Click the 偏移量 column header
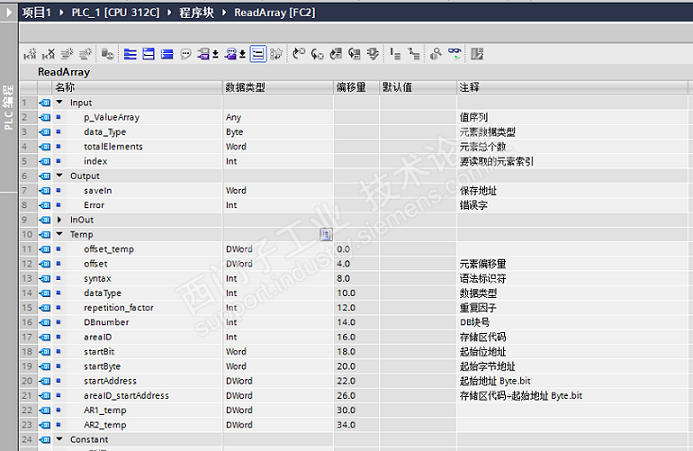 [356, 88]
